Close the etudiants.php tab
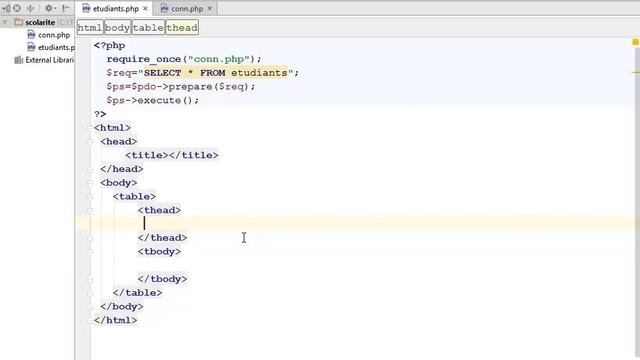Screen dimensions: 640x360 pyautogui.click(x=145, y=9)
